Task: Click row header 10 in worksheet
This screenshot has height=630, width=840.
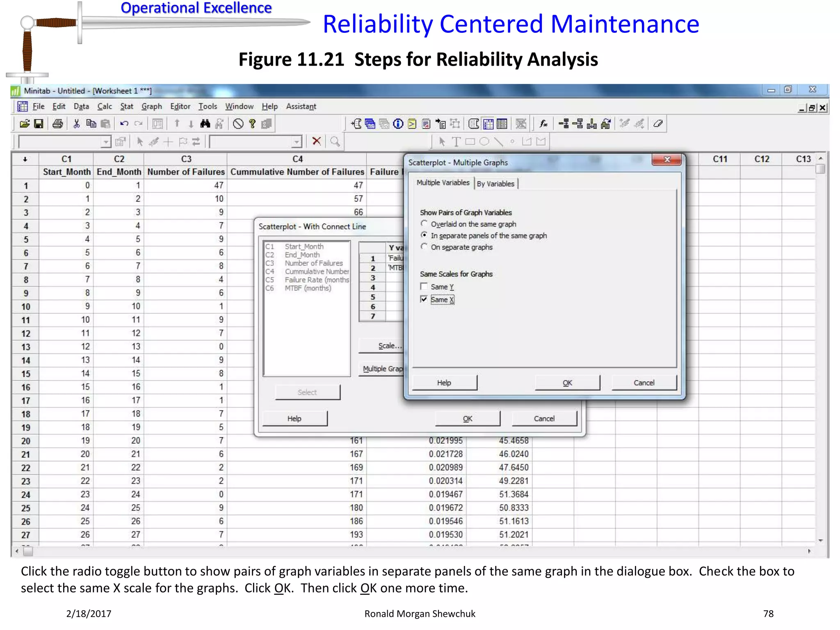Action: pyautogui.click(x=25, y=307)
